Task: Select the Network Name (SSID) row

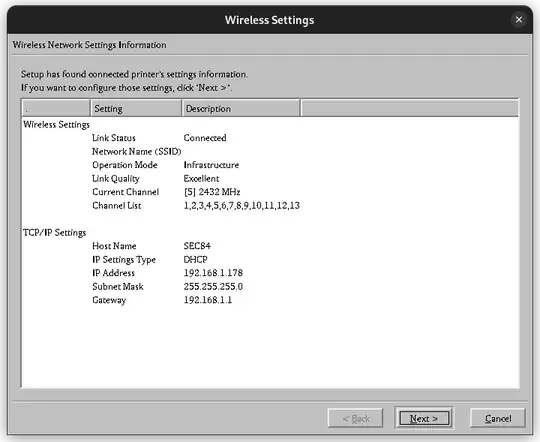Action: [x=136, y=152]
